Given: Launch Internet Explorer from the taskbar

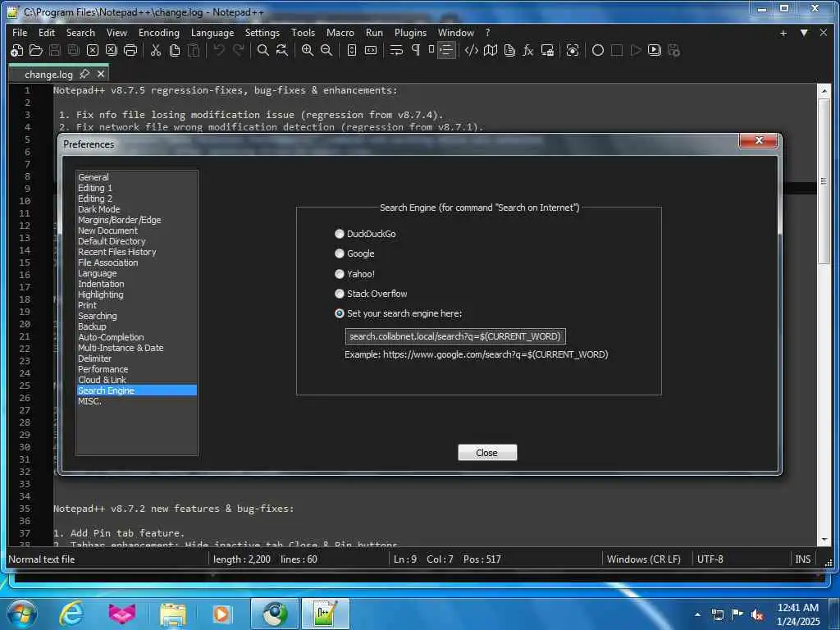Looking at the screenshot, I should [71, 614].
